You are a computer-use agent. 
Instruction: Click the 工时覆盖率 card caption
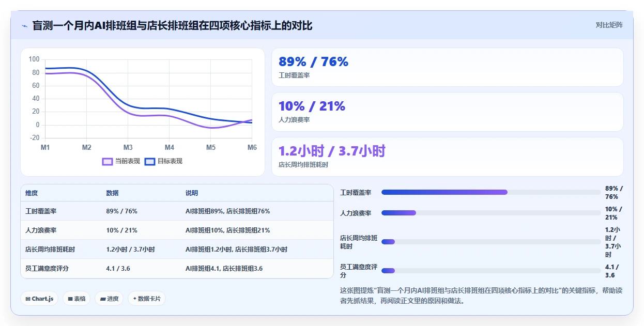click(294, 75)
